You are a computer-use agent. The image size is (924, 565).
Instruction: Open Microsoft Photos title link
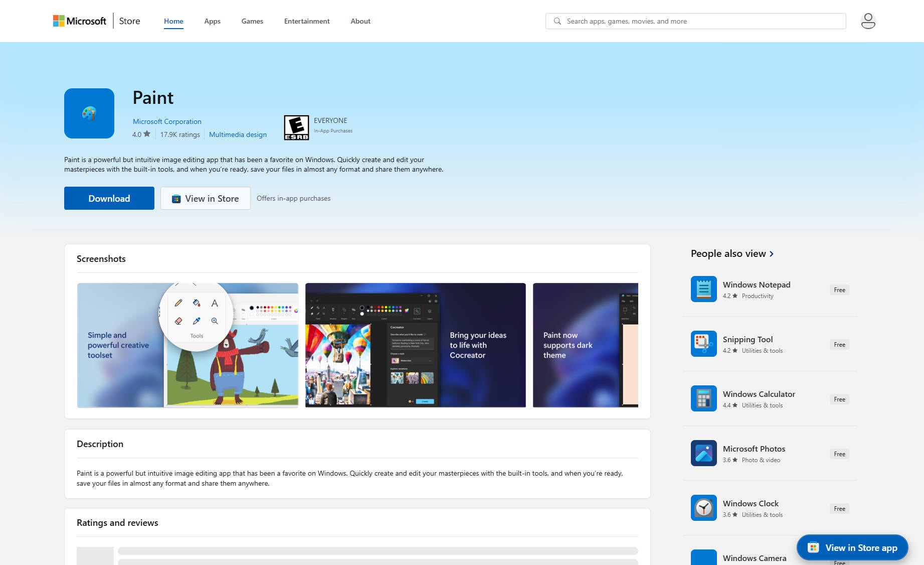click(x=754, y=449)
